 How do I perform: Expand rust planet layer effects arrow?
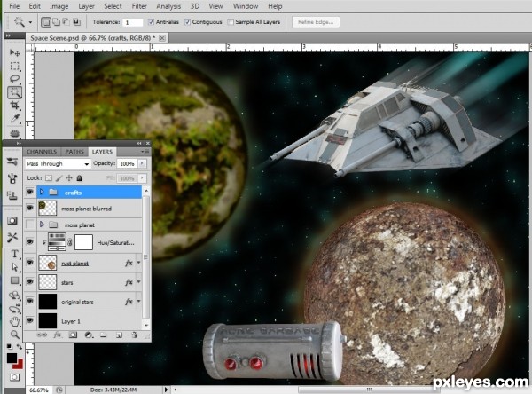pyautogui.click(x=139, y=263)
